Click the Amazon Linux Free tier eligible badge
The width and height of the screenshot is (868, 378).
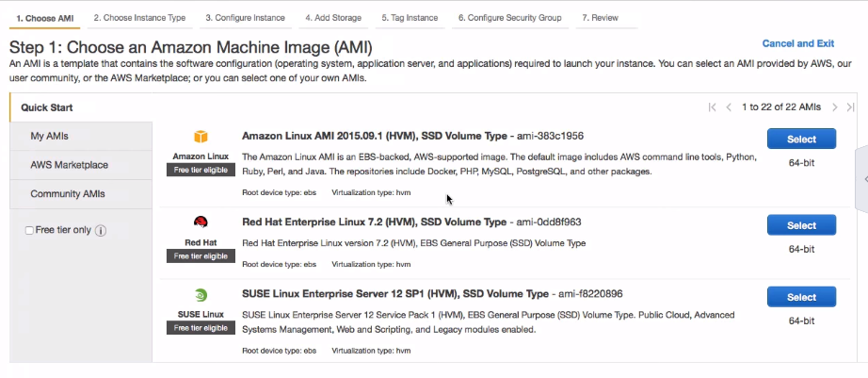201,171
